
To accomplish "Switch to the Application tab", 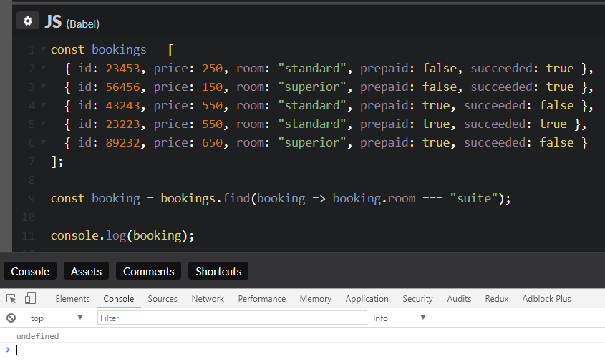I will (367, 298).
